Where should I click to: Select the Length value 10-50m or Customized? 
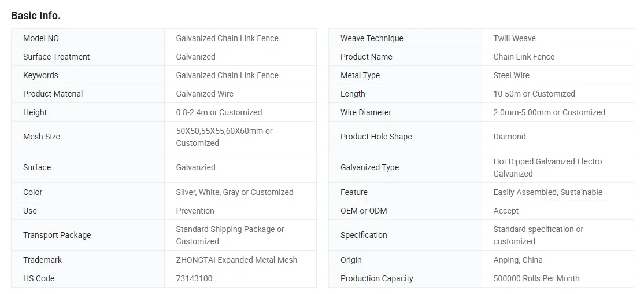[x=534, y=94]
